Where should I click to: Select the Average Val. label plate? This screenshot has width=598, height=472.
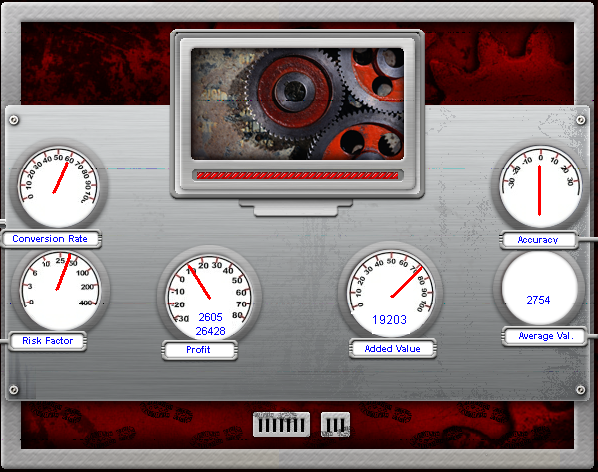point(545,336)
